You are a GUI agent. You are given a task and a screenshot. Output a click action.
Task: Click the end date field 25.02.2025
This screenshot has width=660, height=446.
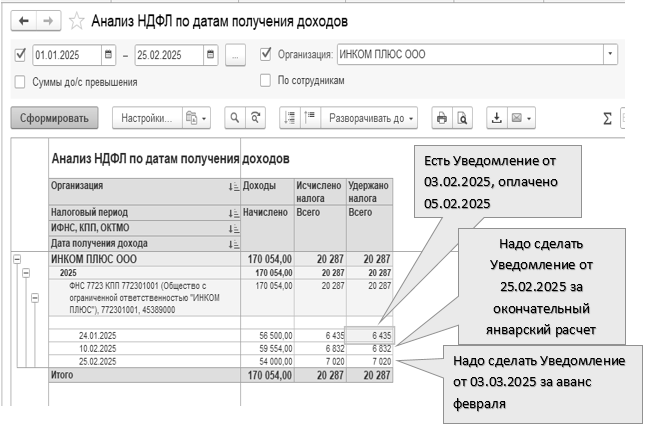(x=169, y=55)
